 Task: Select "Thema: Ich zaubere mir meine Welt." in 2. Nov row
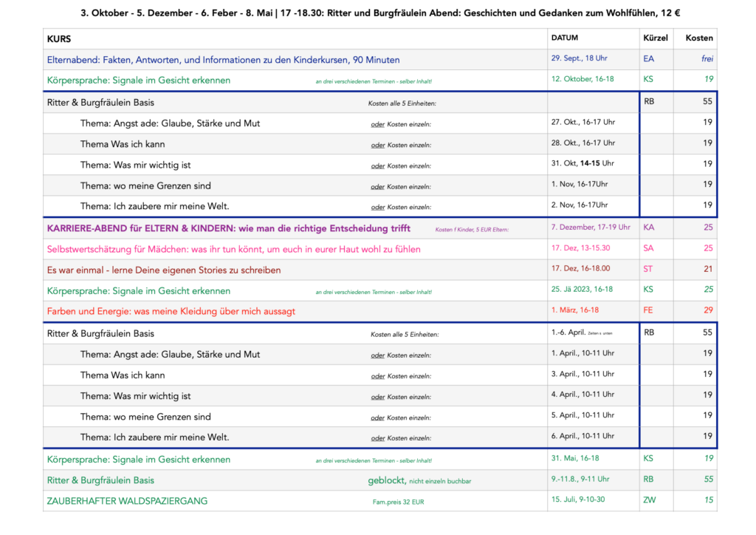(155, 206)
